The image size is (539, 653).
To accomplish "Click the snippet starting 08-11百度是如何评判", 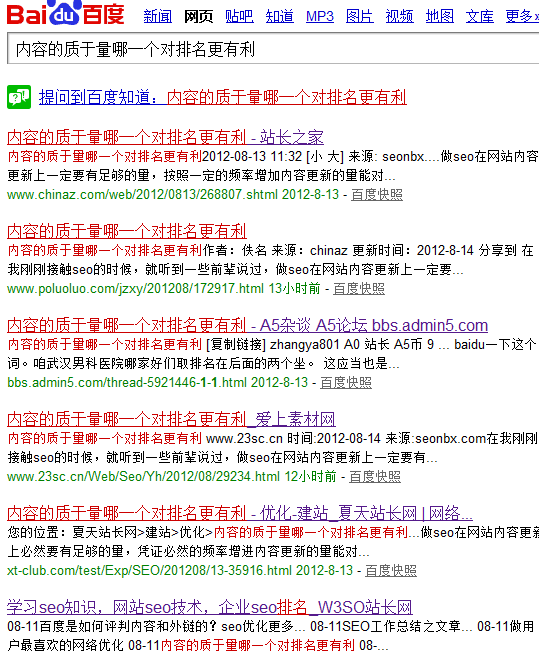I will (271, 636).
